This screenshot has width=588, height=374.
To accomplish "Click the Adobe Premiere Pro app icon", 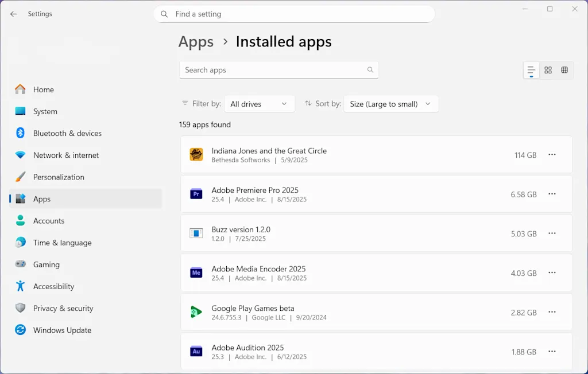I will pos(196,194).
